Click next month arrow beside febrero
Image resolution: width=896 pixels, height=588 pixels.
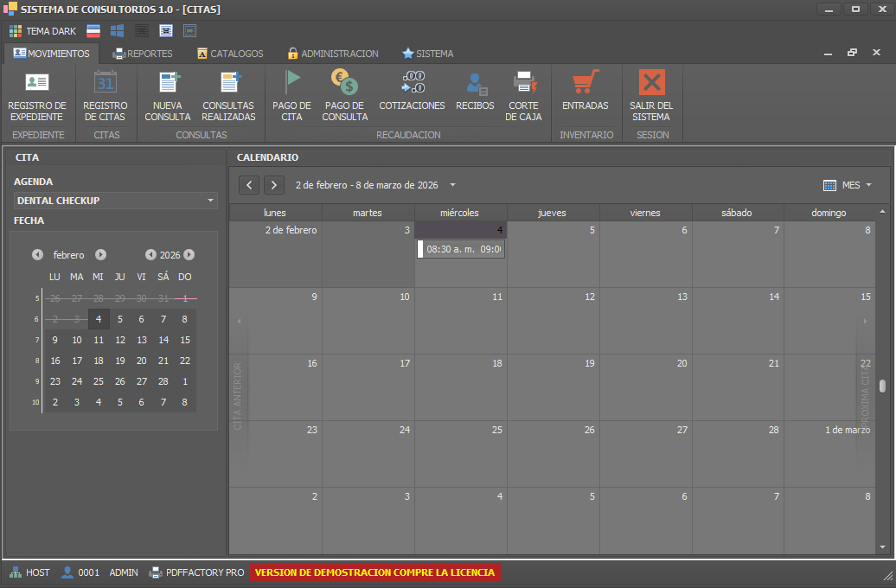[x=100, y=255]
